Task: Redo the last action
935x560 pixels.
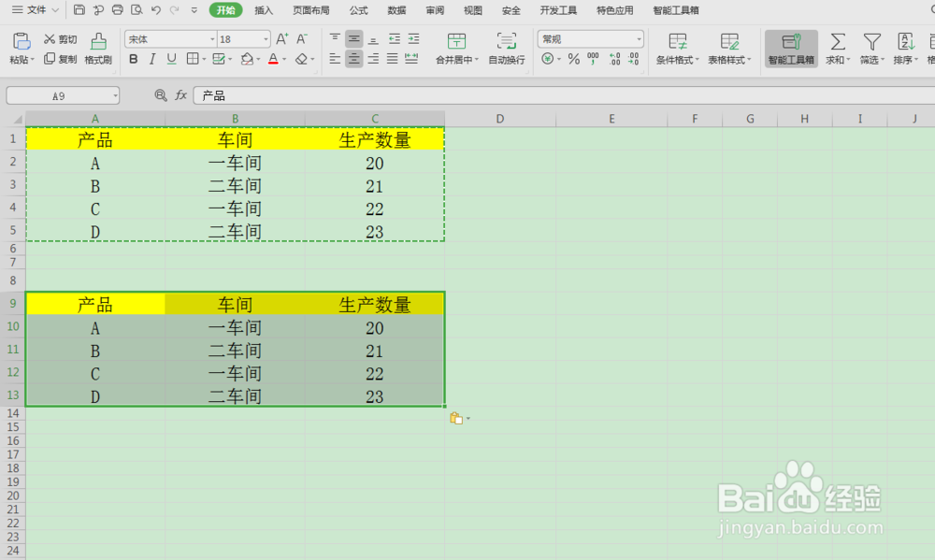Action: tap(175, 10)
